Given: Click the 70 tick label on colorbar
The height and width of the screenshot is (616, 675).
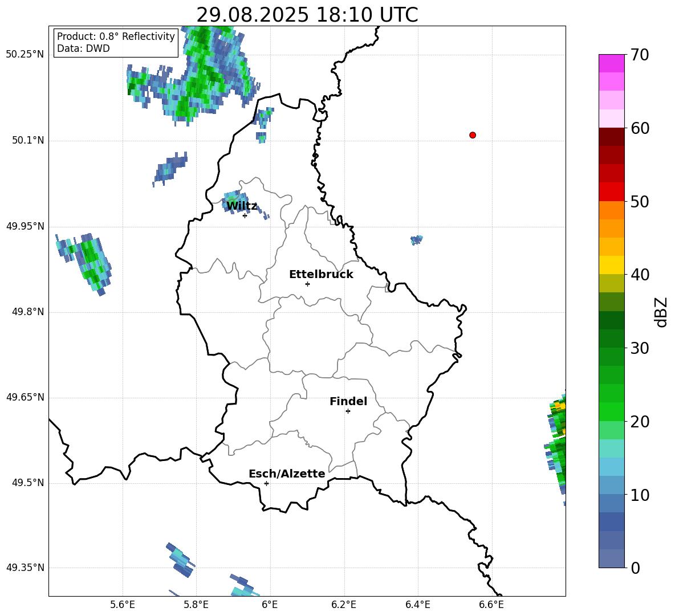Looking at the screenshot, I should tap(640, 55).
